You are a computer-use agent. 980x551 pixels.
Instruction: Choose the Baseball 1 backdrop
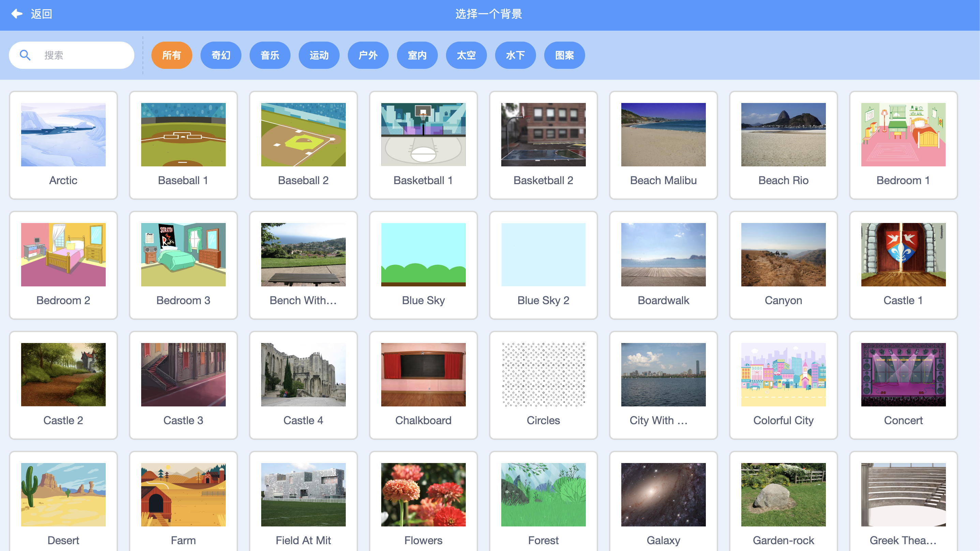(183, 145)
